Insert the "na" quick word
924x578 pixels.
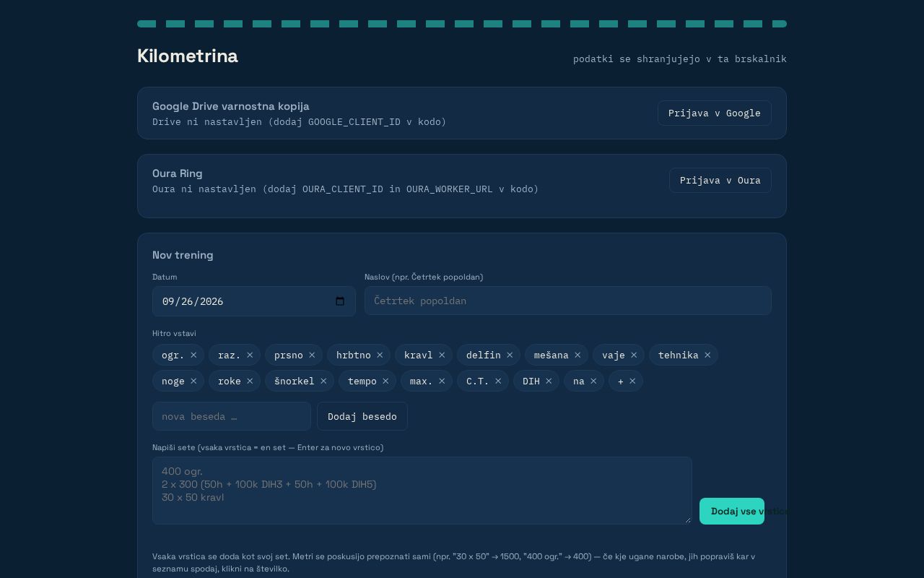pos(579,381)
